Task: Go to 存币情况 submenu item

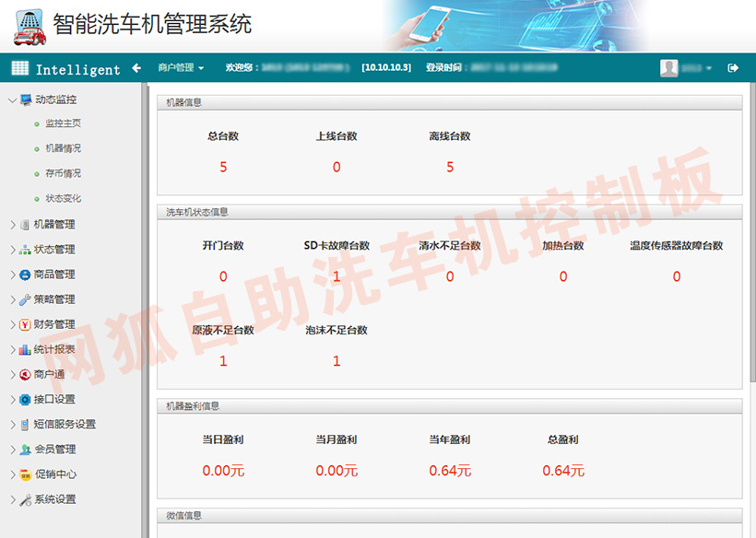Action: pyautogui.click(x=63, y=173)
